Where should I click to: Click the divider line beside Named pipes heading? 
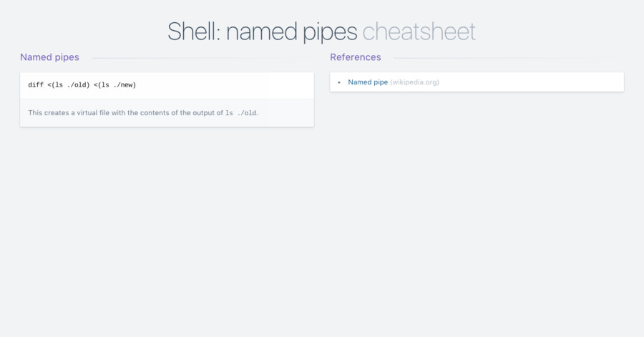(x=193, y=58)
